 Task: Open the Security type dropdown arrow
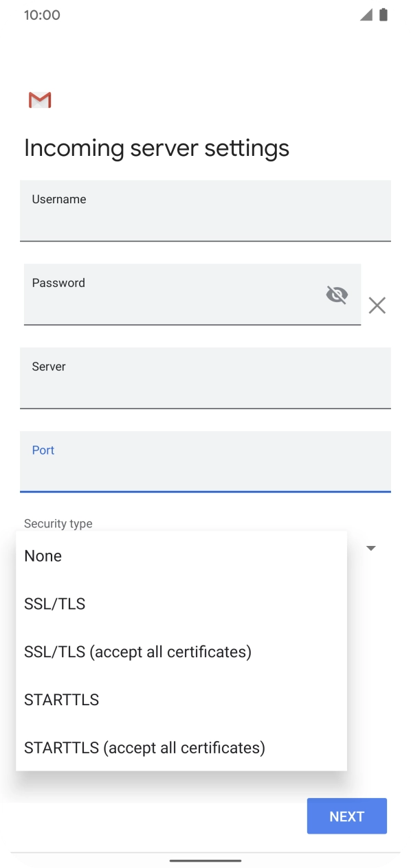(370, 548)
